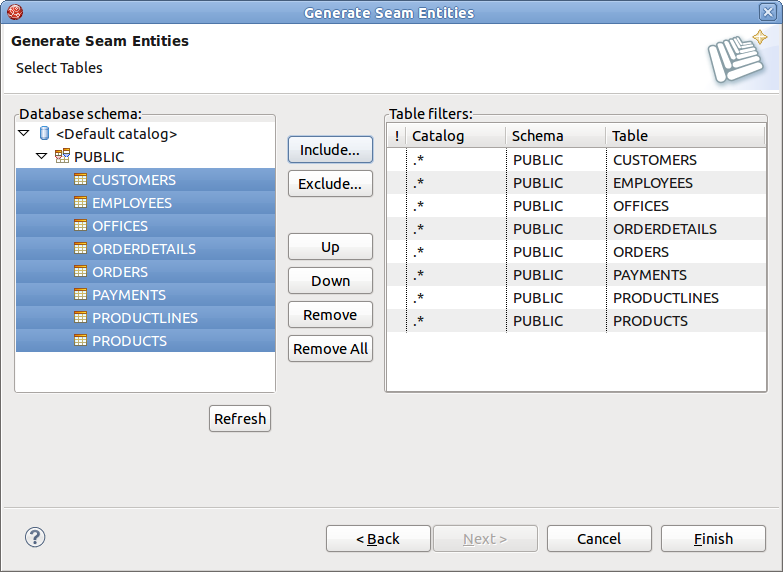Click Remove All filters button
The width and height of the screenshot is (783, 572).
pos(330,349)
